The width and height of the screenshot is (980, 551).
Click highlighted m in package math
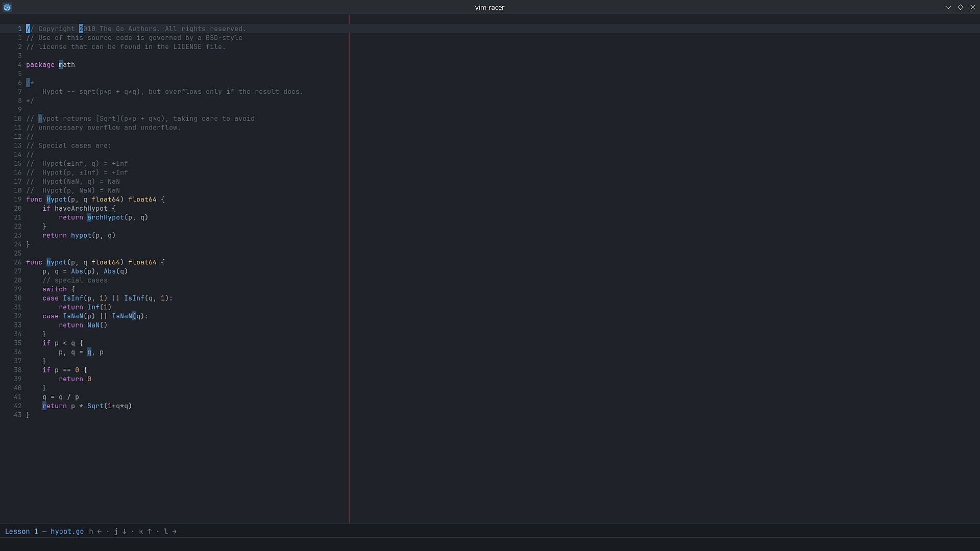[61, 65]
